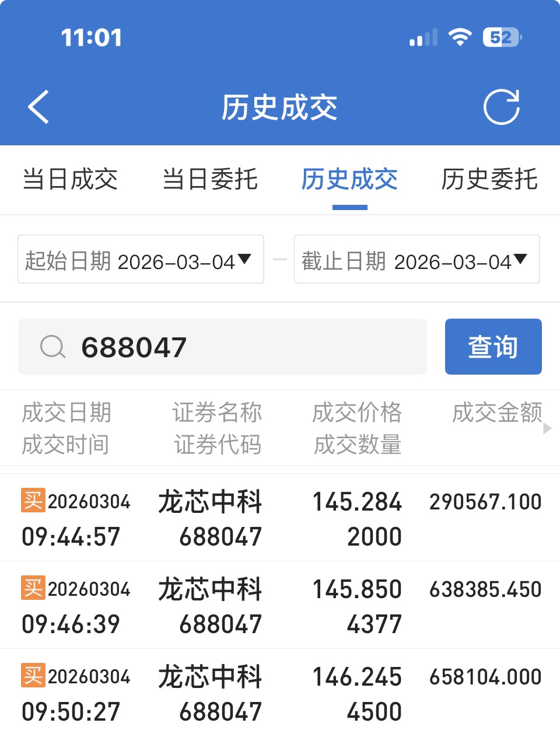This screenshot has width=560, height=730.
Task: Open the 截止日期 date dropdown
Action: [417, 259]
